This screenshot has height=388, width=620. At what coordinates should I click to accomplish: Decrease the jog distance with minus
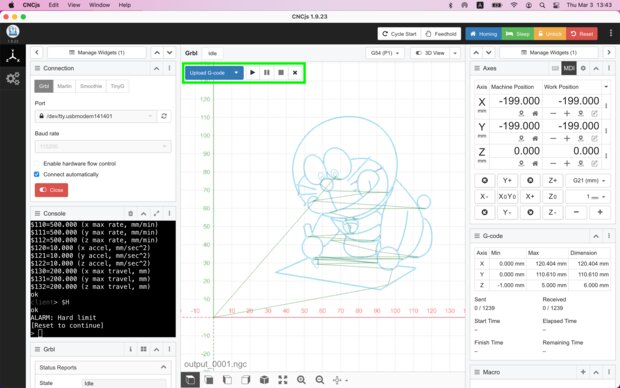[x=576, y=212]
